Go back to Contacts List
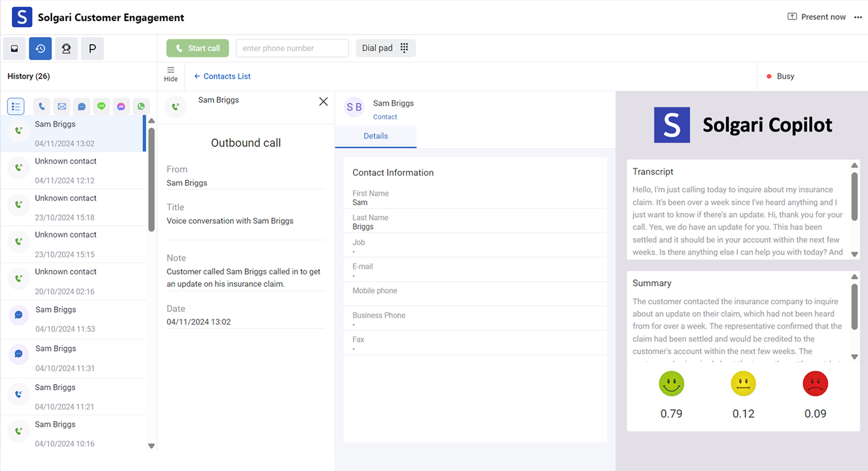 [222, 76]
